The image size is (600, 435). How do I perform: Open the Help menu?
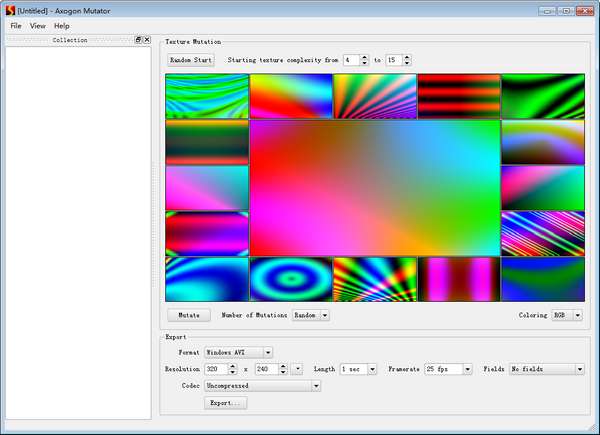pyautogui.click(x=62, y=25)
